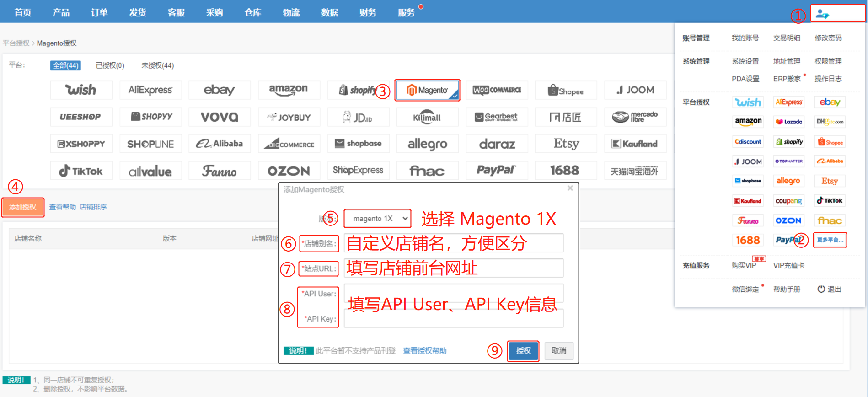
Task: Choose the WooCommerce platform tile
Action: pyautogui.click(x=497, y=90)
